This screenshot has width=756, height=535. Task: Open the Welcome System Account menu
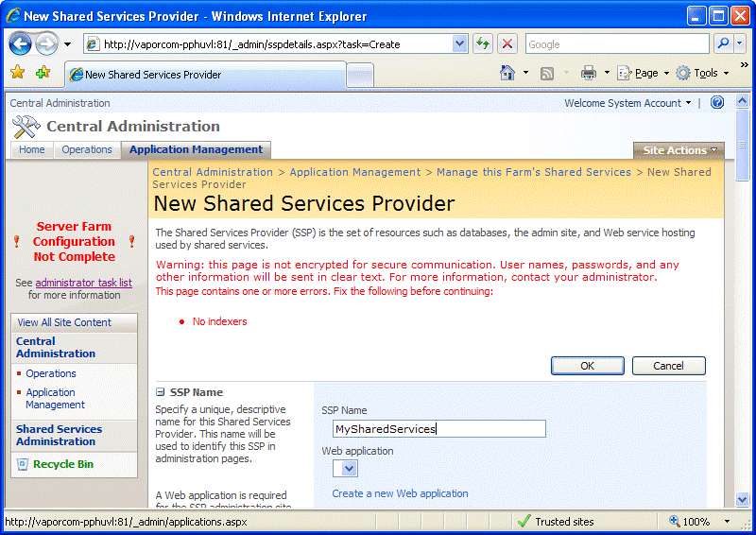coord(627,103)
